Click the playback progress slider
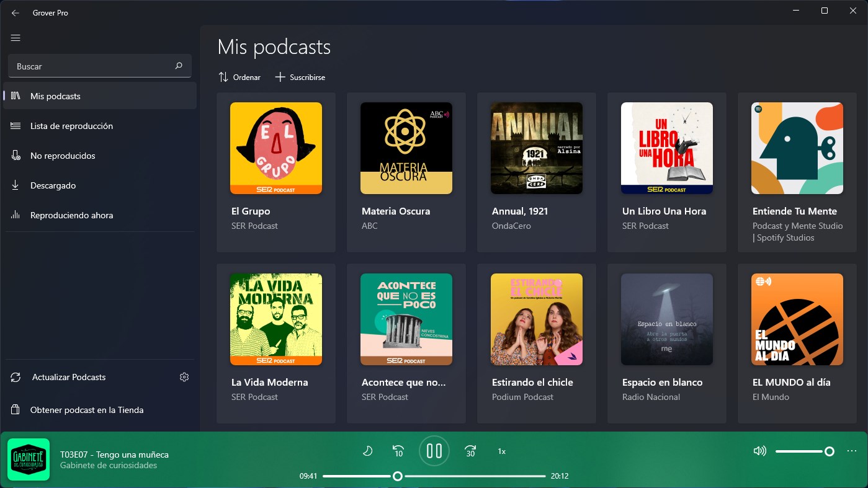 pyautogui.click(x=434, y=476)
